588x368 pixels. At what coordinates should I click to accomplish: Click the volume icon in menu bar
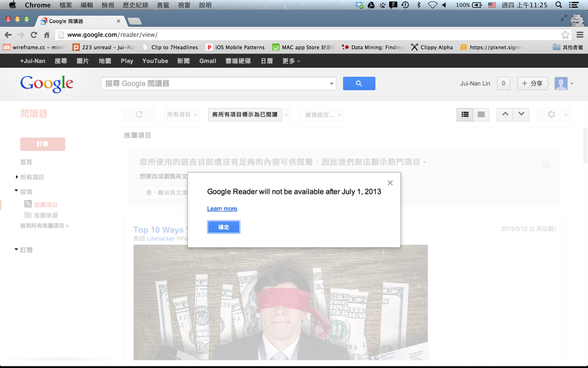444,5
